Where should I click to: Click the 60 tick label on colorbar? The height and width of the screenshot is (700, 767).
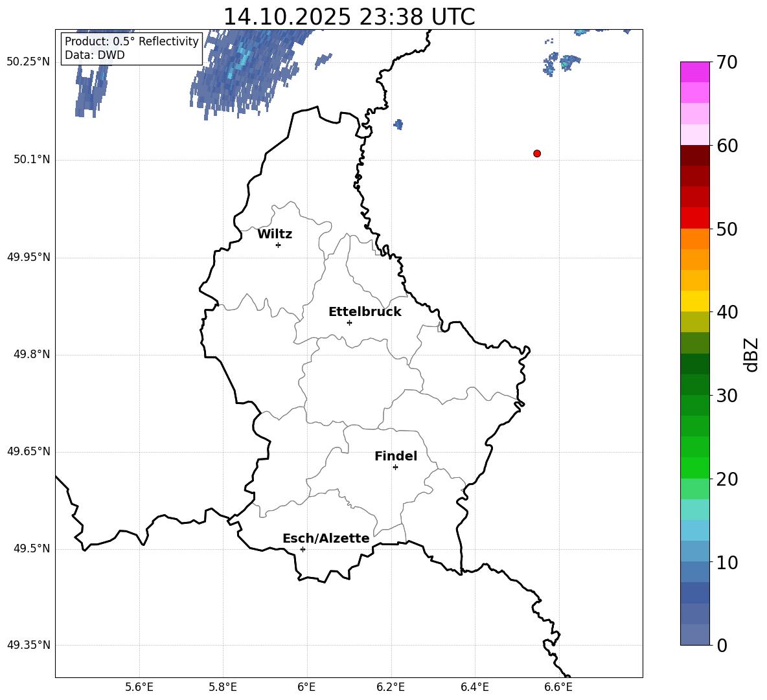coord(727,146)
